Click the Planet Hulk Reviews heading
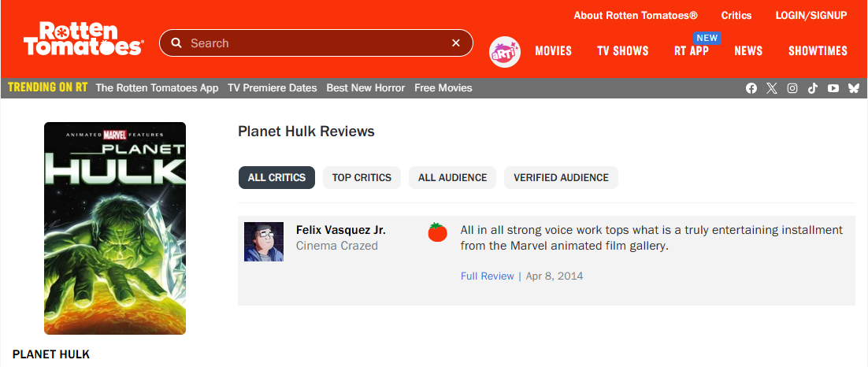Screen dimensions: 868x367 click(306, 132)
